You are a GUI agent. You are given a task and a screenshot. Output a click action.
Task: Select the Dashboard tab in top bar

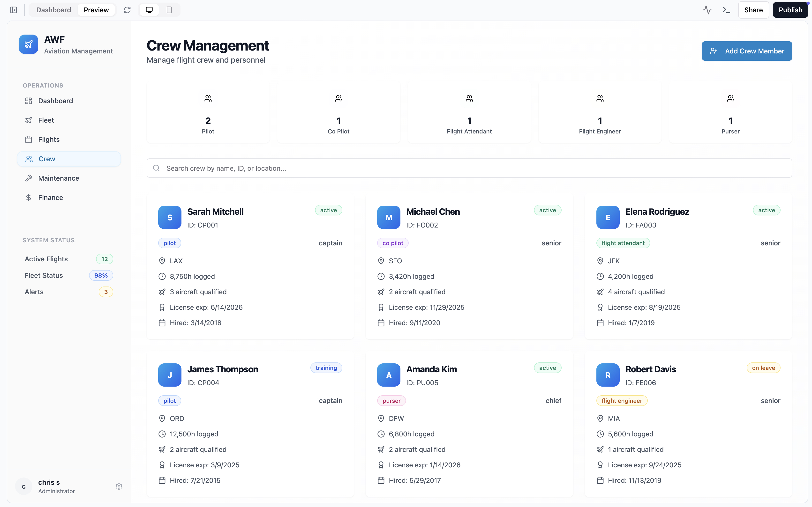pos(54,10)
